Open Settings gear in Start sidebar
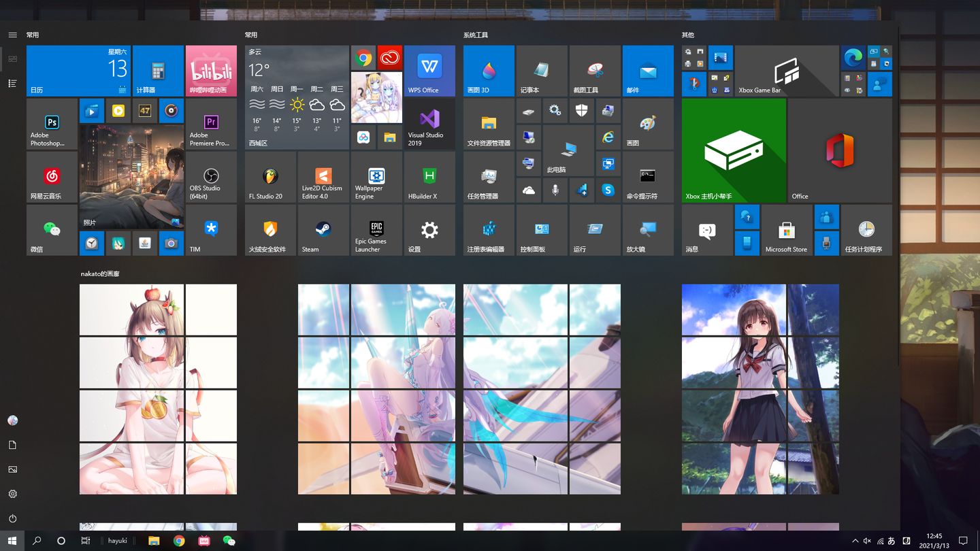 12,494
